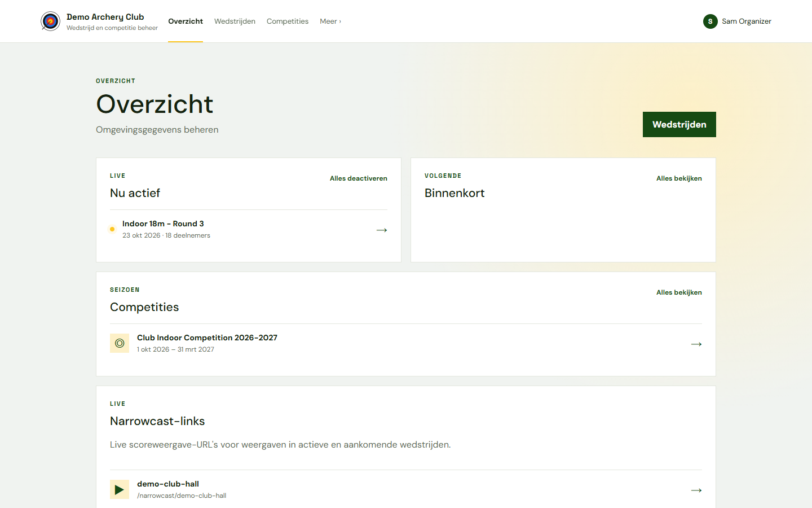The image size is (812, 508).
Task: Open Club Indoor Competition 2026-2027
Action: pos(406,344)
